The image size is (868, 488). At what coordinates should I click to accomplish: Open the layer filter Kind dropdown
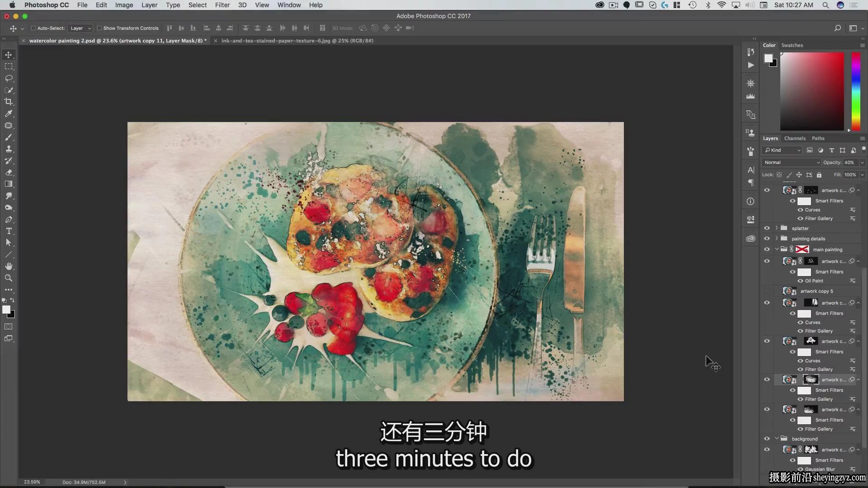(x=782, y=150)
